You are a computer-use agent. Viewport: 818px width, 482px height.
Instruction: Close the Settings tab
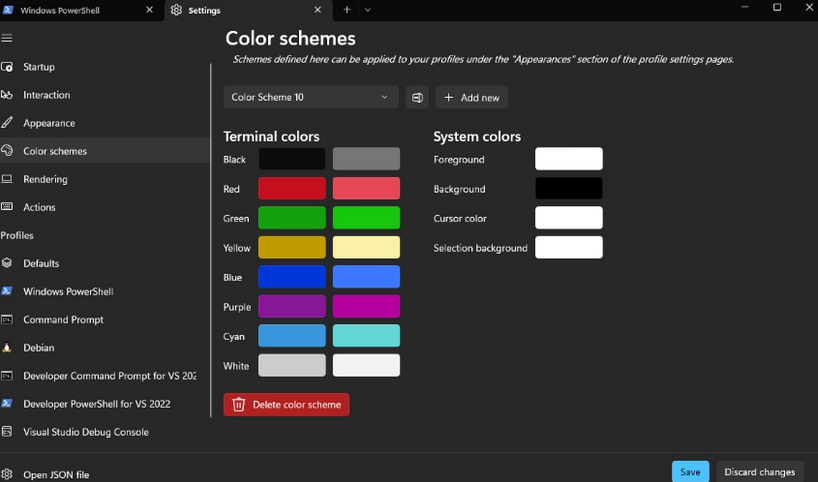pyautogui.click(x=317, y=10)
